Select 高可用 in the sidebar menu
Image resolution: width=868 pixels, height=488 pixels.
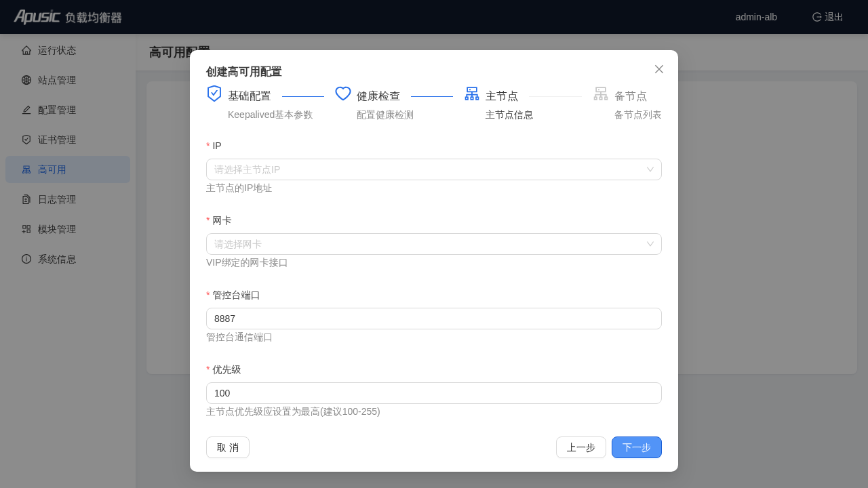click(68, 169)
